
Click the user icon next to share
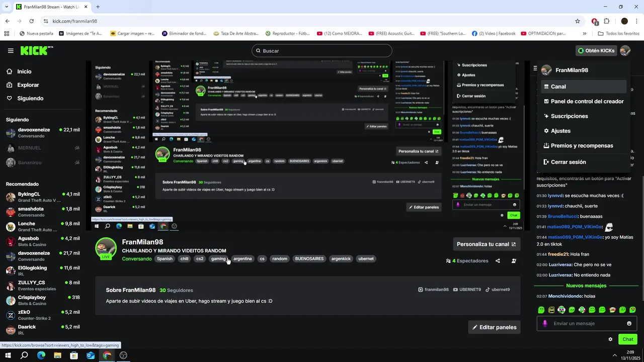click(514, 261)
